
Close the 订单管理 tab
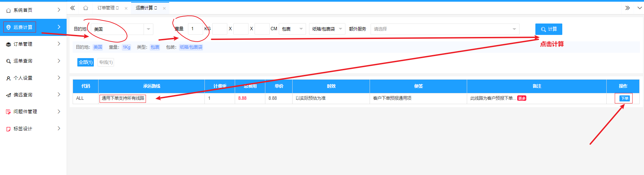[x=126, y=8]
